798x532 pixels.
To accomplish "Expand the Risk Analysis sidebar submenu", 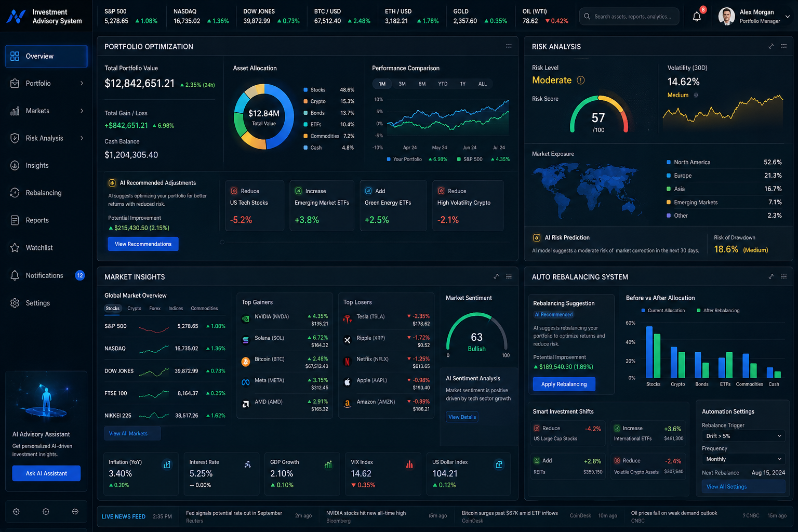I will click(82, 138).
